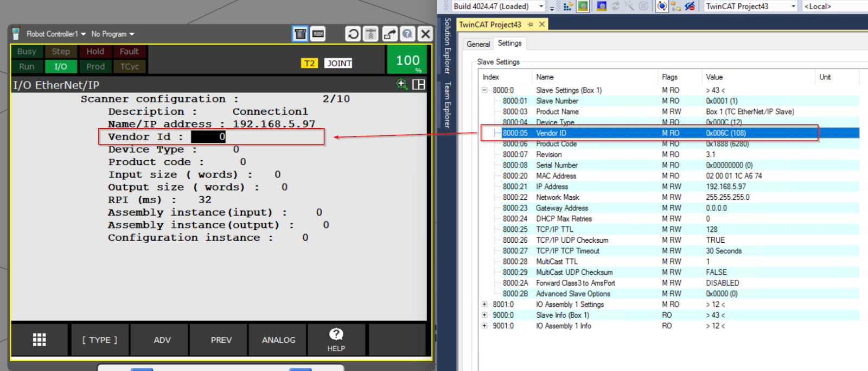Screen dimensions: 868x371
Task: Expand the 9000:0 Slave Info node
Action: (484, 315)
